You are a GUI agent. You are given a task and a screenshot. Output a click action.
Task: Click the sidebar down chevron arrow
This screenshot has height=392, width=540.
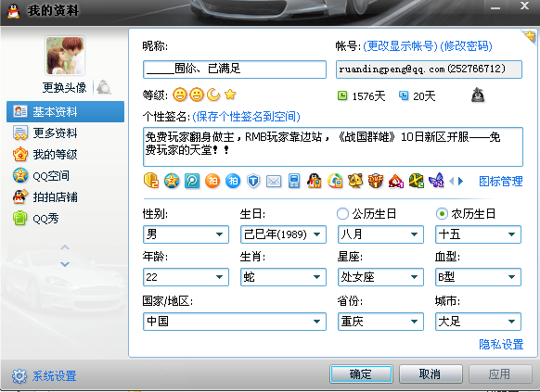point(65,264)
